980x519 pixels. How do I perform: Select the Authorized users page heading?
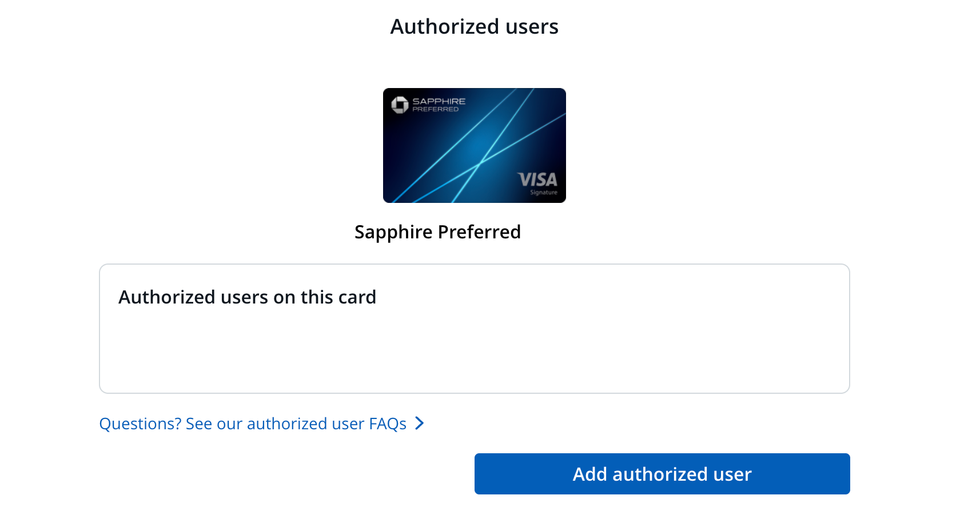(x=474, y=26)
